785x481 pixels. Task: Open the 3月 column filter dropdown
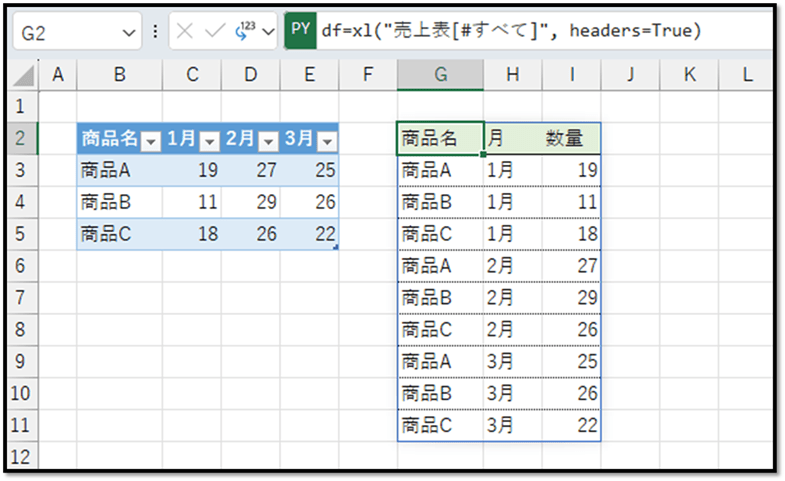coord(328,141)
